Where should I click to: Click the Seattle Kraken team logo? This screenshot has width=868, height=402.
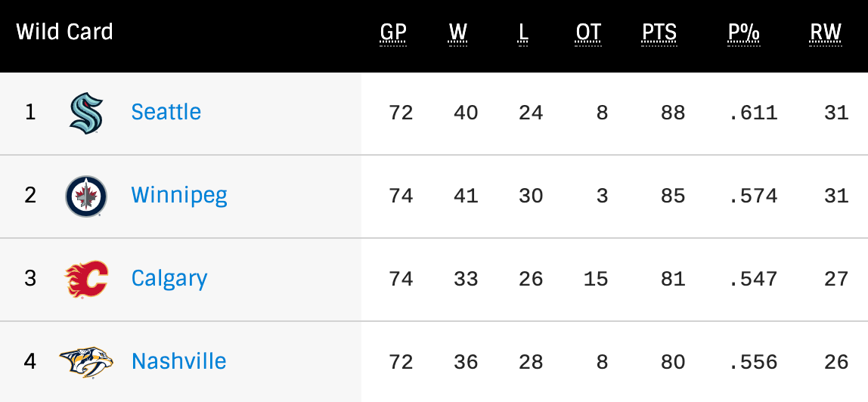coord(86,113)
